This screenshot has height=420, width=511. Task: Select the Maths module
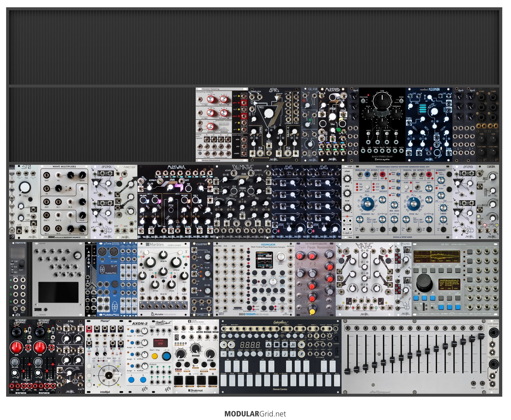pyautogui.click(x=365, y=279)
